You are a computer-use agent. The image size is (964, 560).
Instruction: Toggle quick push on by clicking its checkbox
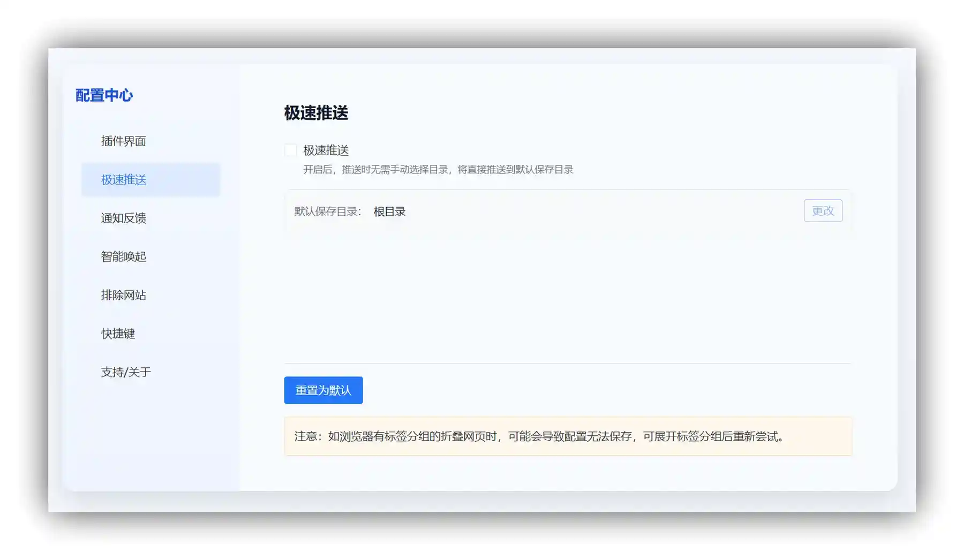click(x=290, y=150)
